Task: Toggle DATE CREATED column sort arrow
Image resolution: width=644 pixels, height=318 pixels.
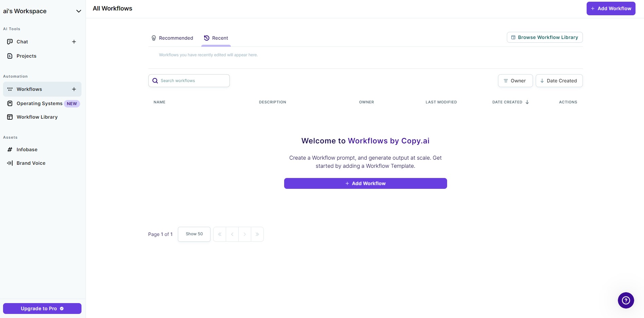Action: coord(527,102)
